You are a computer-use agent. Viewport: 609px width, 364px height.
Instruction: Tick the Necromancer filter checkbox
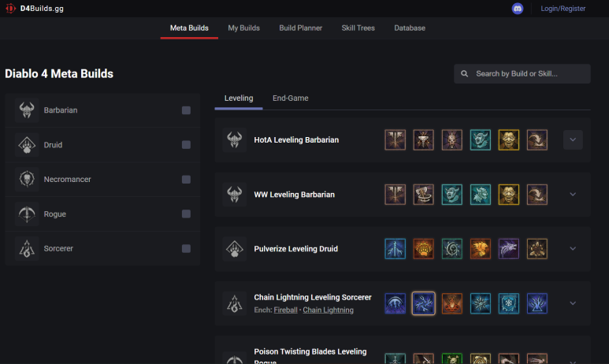(x=186, y=179)
